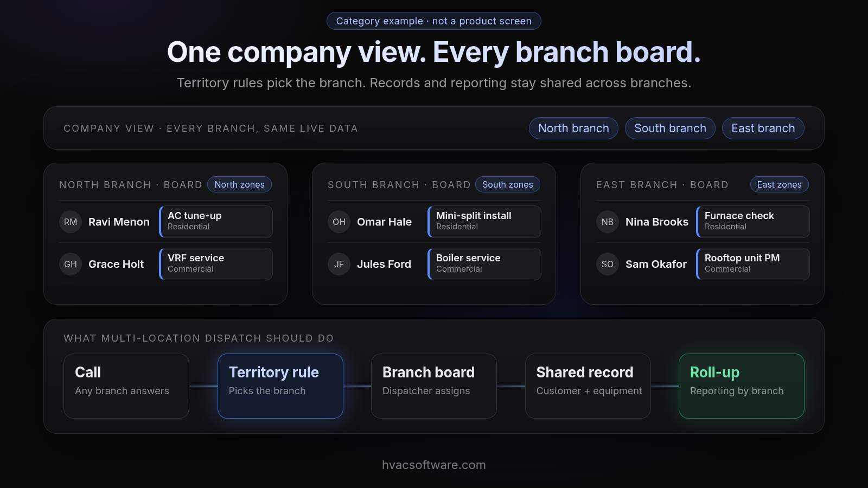Click the OH avatar for Omar Hale
The width and height of the screenshot is (868, 488).
339,222
